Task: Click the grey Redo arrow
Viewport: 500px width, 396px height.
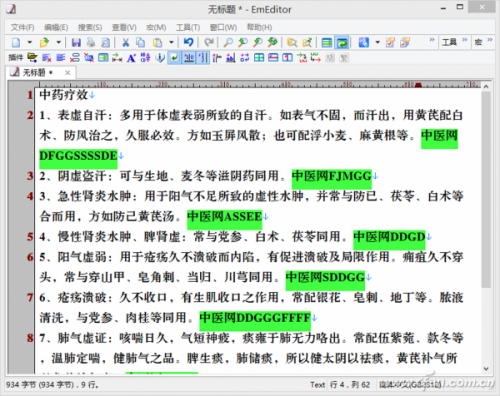Action: tap(209, 42)
